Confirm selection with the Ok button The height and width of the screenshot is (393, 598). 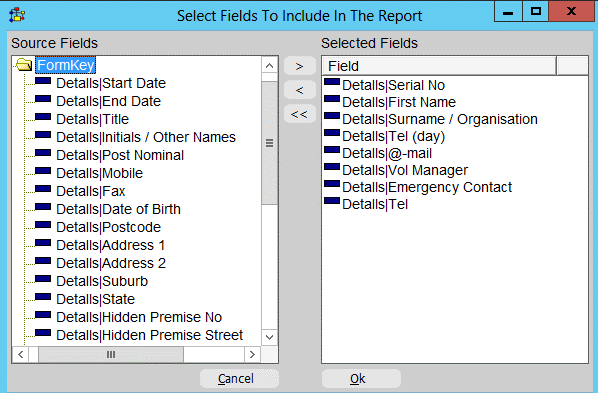(361, 379)
